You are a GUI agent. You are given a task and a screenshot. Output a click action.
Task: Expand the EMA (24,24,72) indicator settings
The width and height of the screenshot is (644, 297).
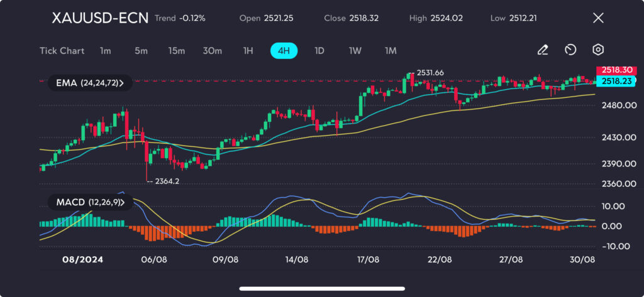click(90, 83)
